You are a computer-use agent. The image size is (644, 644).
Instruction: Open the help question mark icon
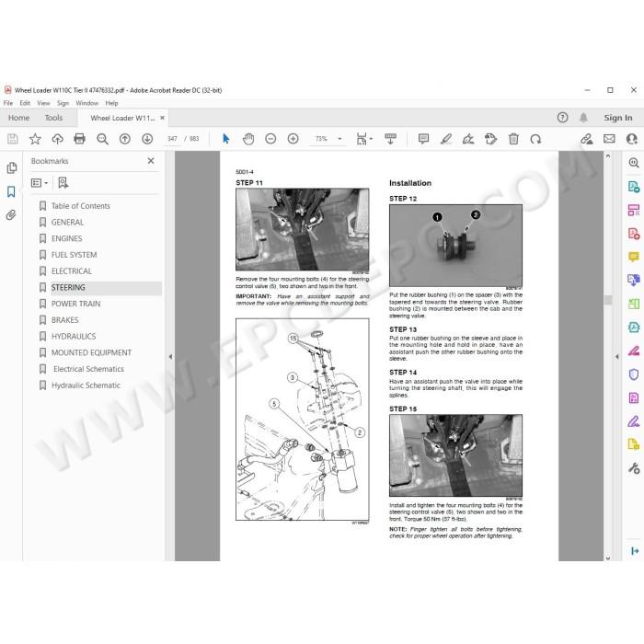[x=562, y=118]
